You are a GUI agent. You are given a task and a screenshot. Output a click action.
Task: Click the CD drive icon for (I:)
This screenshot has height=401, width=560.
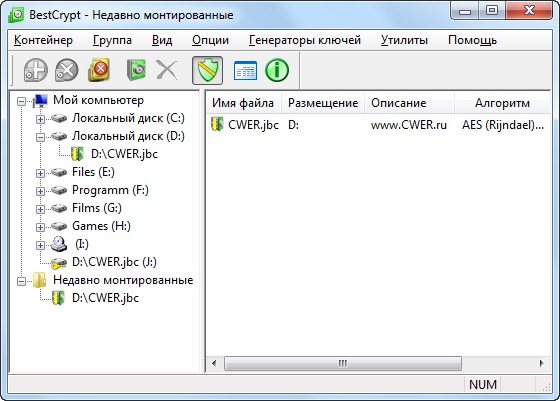coord(59,244)
